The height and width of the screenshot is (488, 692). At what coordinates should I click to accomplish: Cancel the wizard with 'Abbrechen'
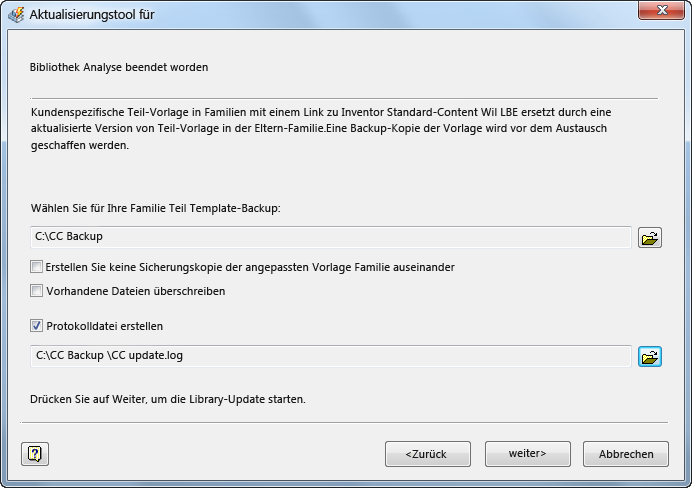pyautogui.click(x=626, y=454)
